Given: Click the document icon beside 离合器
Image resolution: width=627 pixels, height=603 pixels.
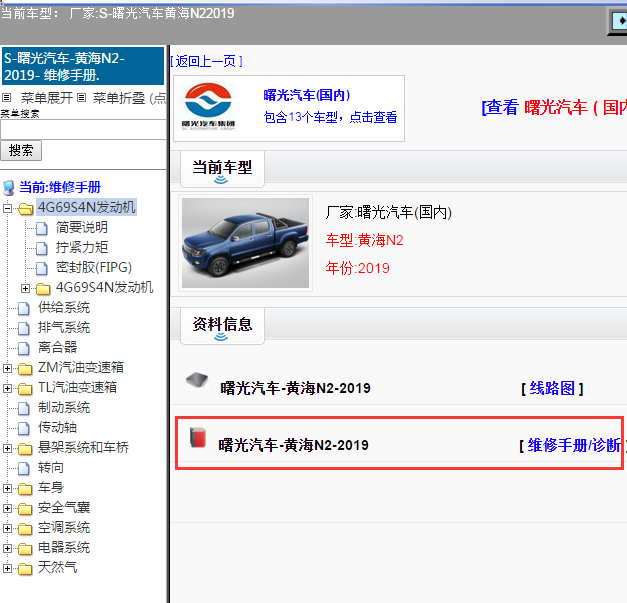Looking at the screenshot, I should [24, 348].
